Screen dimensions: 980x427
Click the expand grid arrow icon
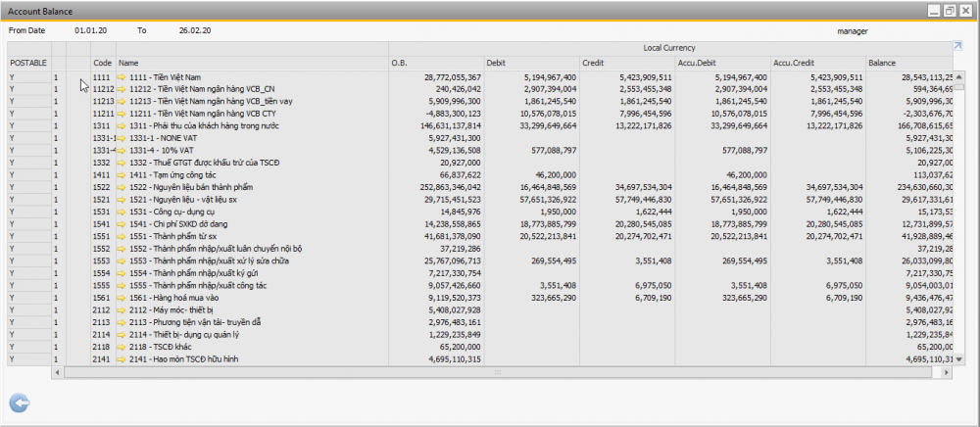pos(957,46)
